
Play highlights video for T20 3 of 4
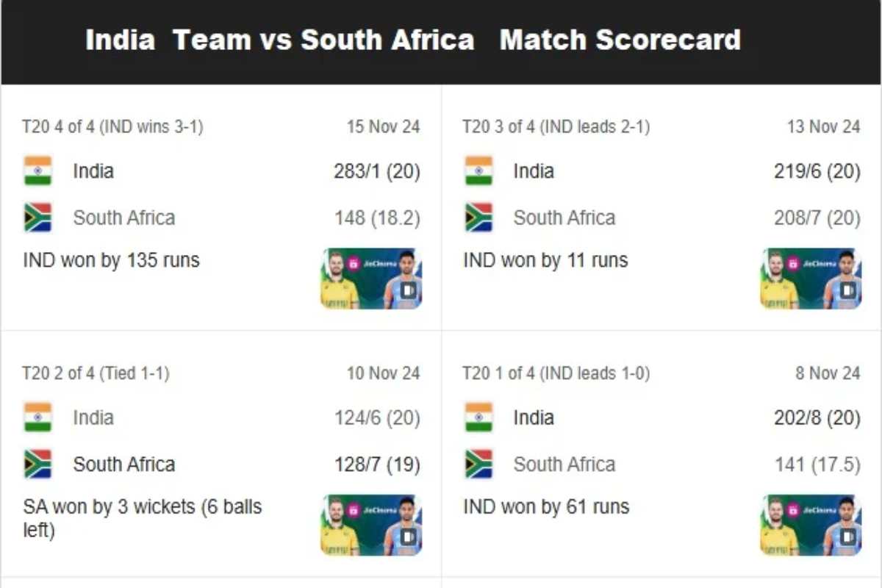[811, 279]
